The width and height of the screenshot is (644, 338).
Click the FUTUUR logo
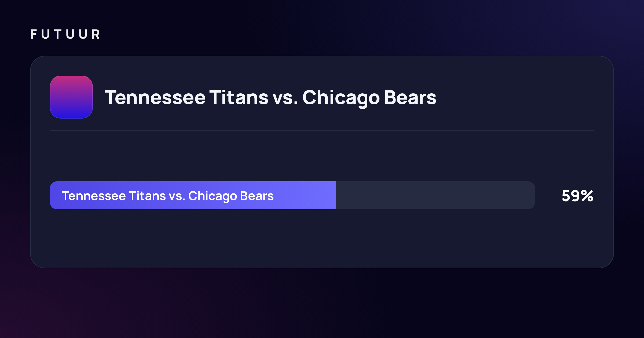(x=65, y=34)
